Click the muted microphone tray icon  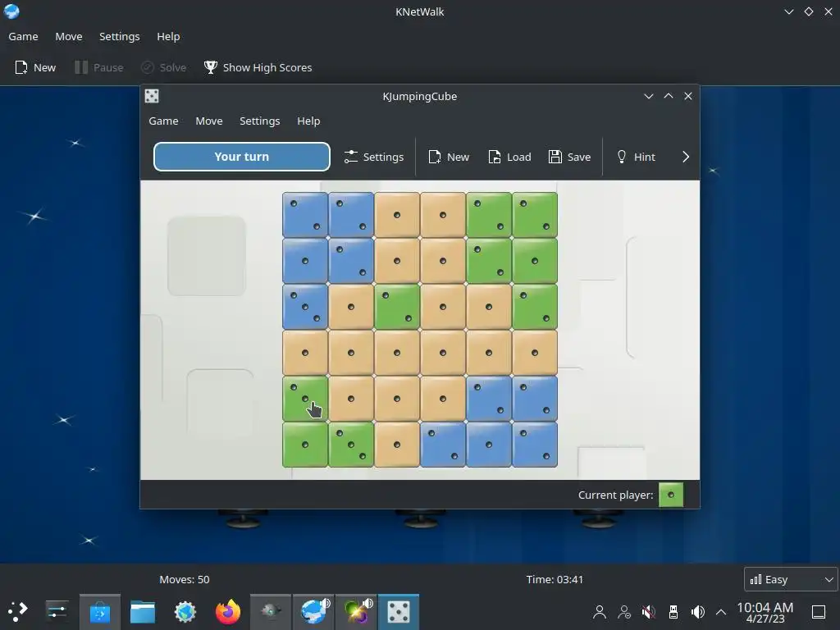point(649,612)
